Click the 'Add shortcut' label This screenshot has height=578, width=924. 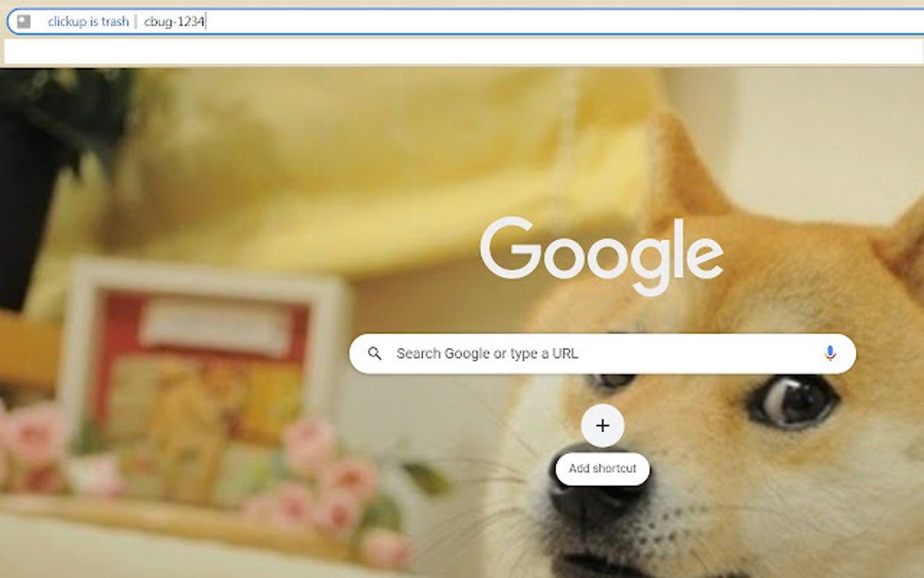pos(602,468)
